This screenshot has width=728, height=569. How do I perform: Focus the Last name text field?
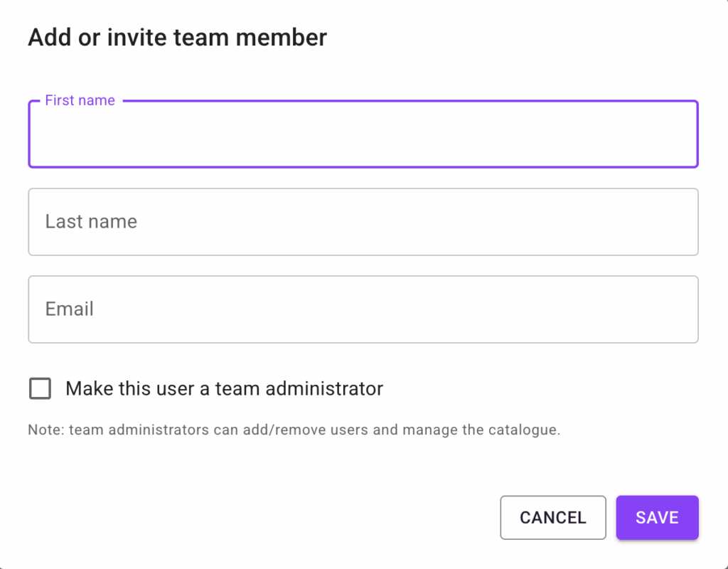(363, 222)
